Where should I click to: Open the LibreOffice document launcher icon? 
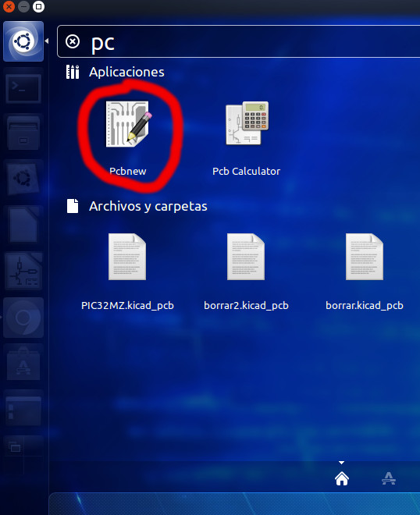[x=23, y=226]
